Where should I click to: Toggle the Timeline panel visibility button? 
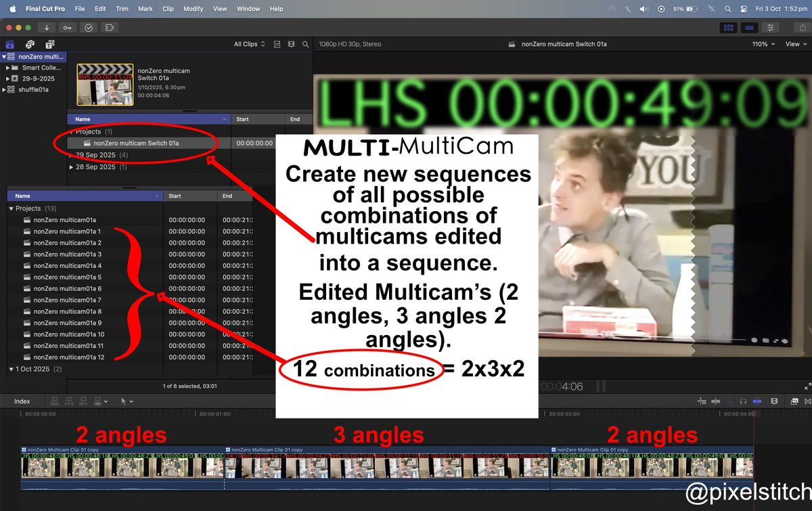pos(749,28)
